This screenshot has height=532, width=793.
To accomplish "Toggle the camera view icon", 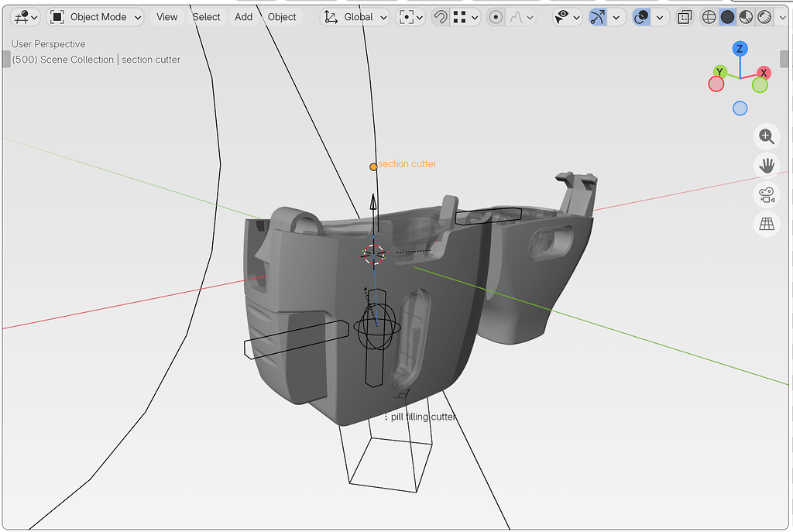I will pyautogui.click(x=767, y=194).
